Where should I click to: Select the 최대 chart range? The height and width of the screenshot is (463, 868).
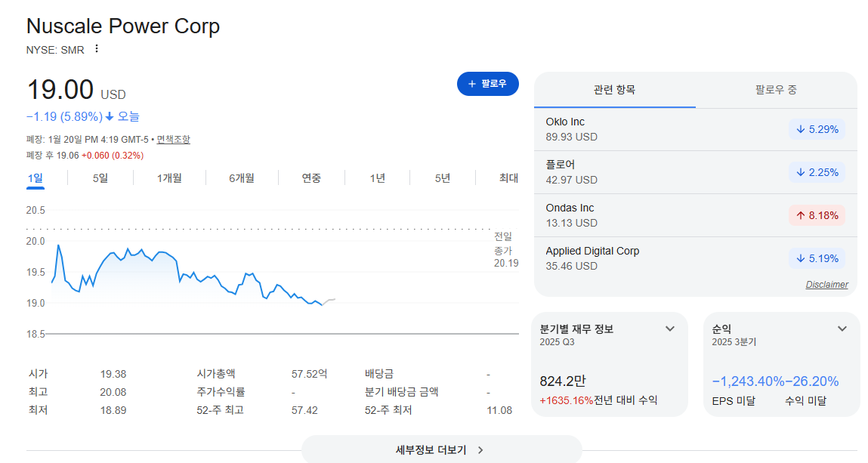508,178
